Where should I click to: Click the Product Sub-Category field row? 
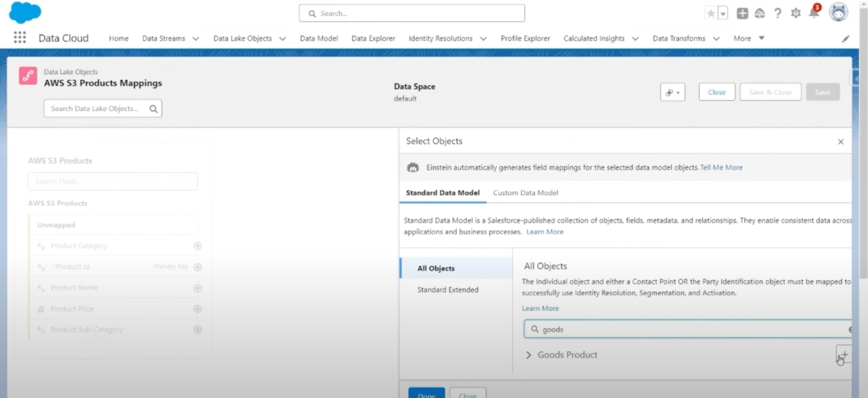click(x=114, y=330)
